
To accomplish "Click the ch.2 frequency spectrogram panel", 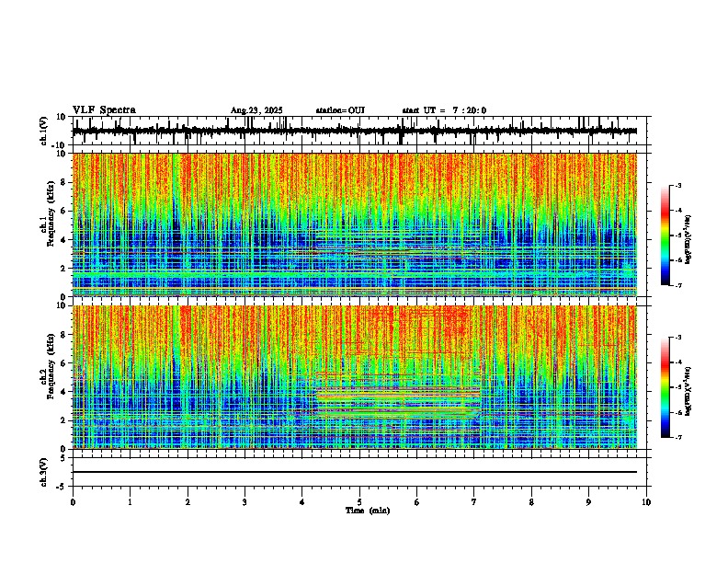I will pyautogui.click(x=355, y=377).
